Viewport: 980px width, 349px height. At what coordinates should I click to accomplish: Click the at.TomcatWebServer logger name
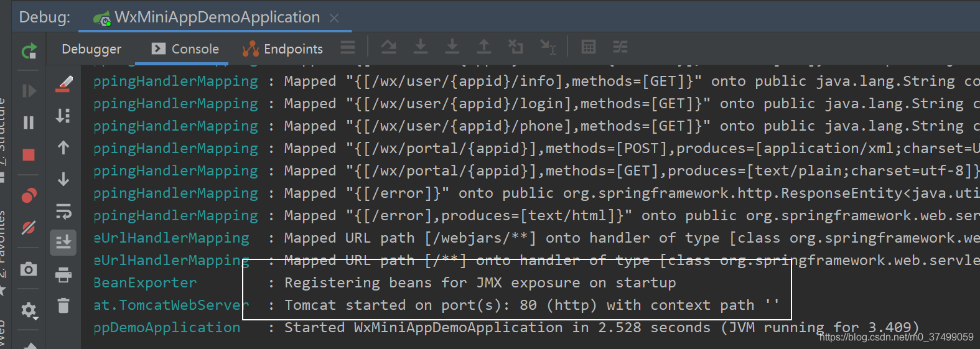(171, 305)
